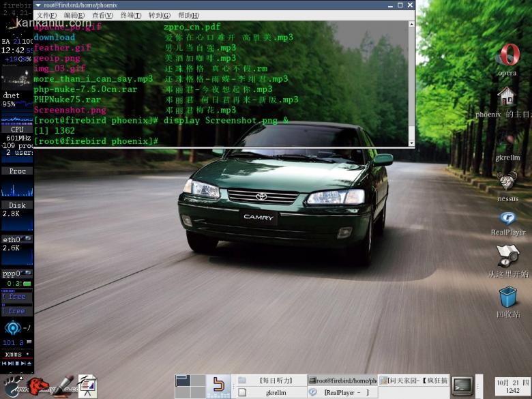Switch to the RealPlayer taskbar button
The height and width of the screenshot is (399, 532).
coord(341,392)
